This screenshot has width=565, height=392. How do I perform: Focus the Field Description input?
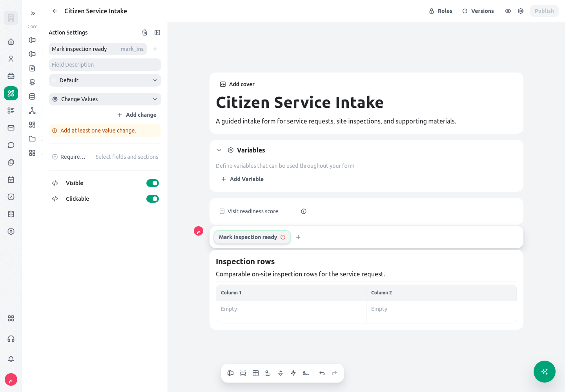[x=105, y=65]
